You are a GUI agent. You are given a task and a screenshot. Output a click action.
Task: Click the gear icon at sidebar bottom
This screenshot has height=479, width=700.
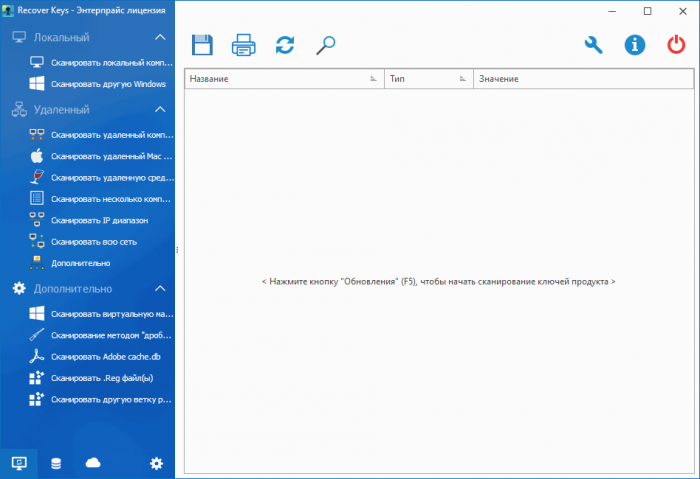pyautogui.click(x=156, y=462)
